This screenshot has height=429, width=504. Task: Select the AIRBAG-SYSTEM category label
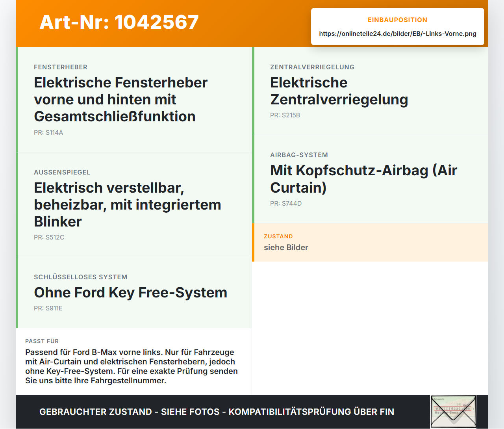click(299, 155)
